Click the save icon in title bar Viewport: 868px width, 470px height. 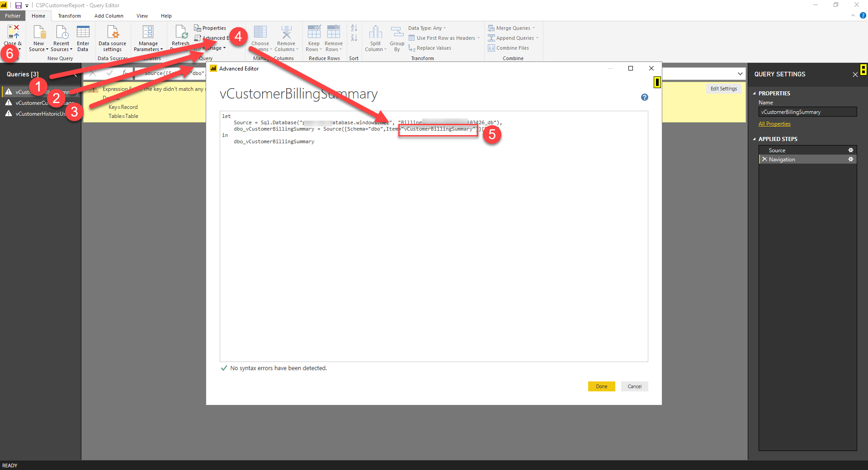(19, 5)
